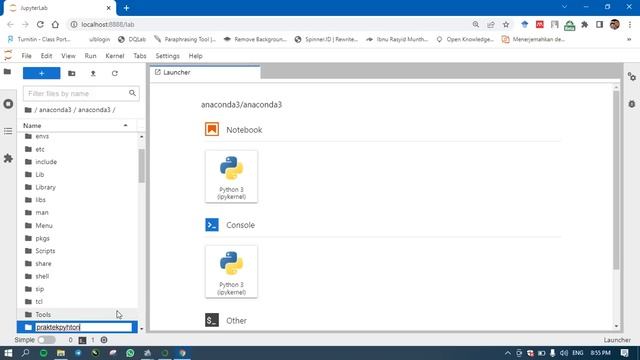Switch to the Launcher tab
Screen dimensions: 640x360
[205, 72]
